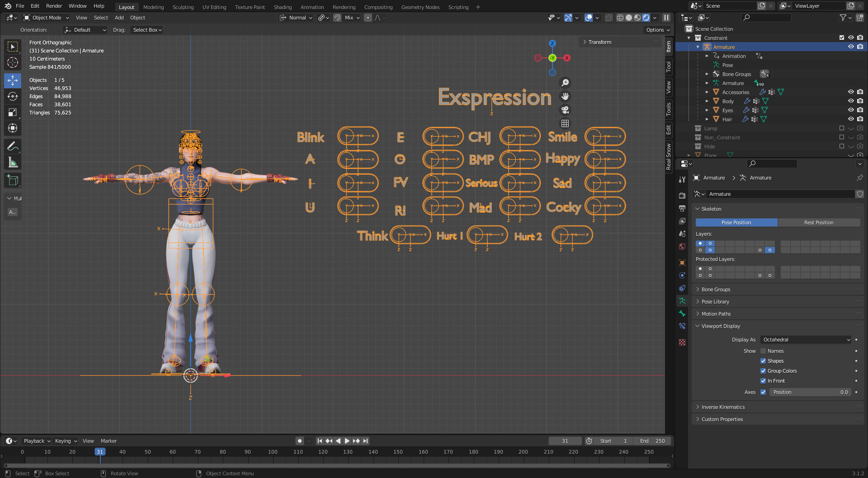This screenshot has height=478, width=868.
Task: Switch to rendered viewport shading
Action: point(646,18)
